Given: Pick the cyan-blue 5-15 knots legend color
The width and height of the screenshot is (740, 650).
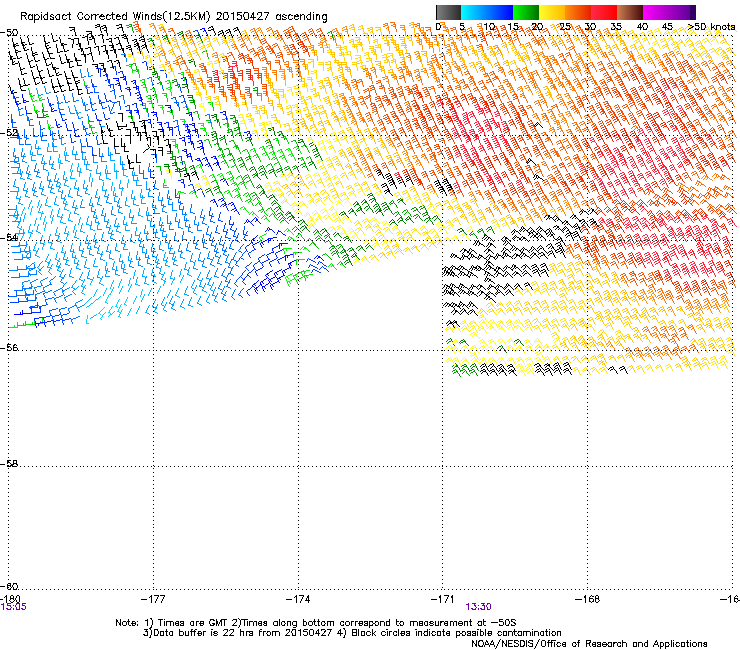Looking at the screenshot, I should [x=487, y=12].
